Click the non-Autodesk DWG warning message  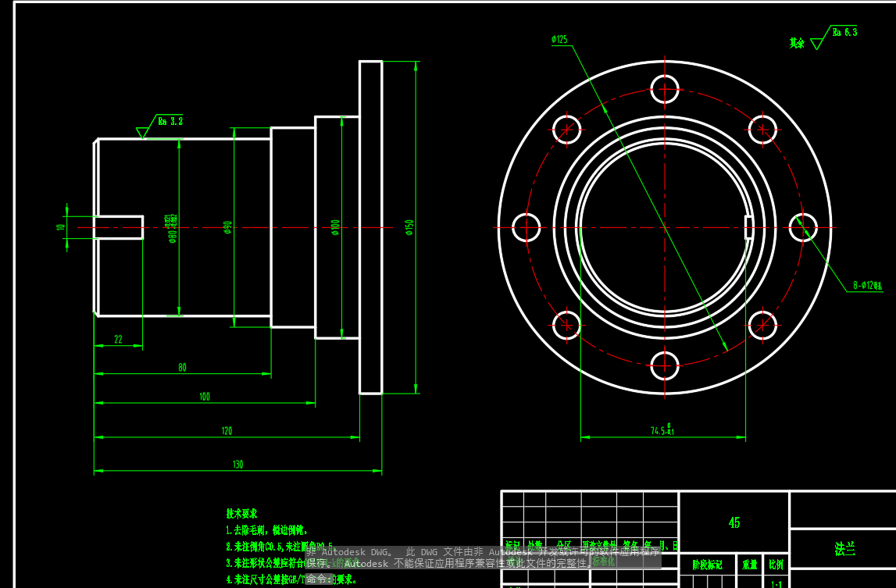click(483, 557)
